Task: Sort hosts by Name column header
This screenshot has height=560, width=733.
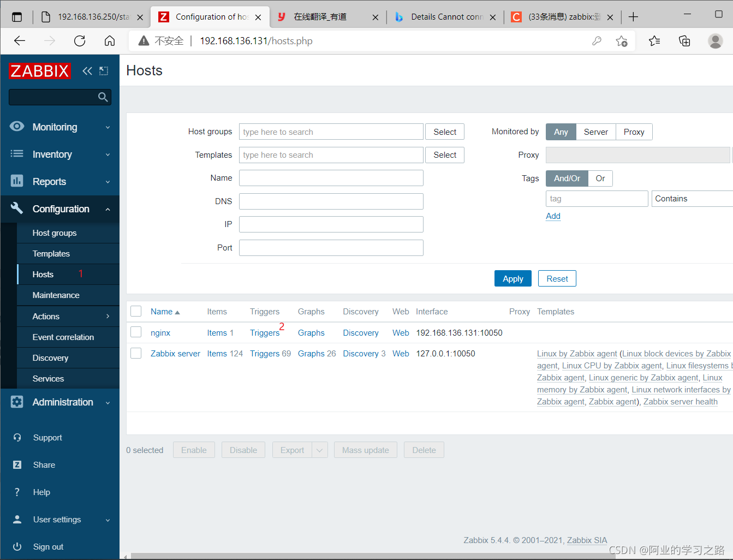Action: [165, 312]
